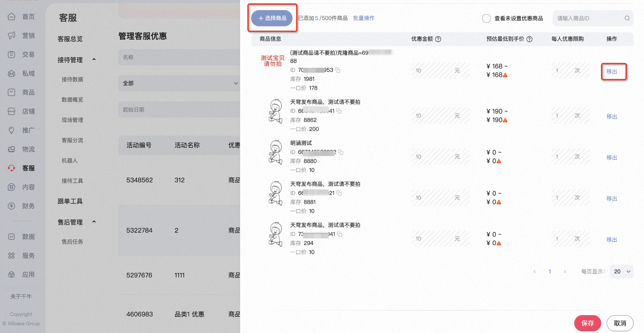Open the 客服 headset sidebar icon
644x333 pixels.
click(11, 168)
